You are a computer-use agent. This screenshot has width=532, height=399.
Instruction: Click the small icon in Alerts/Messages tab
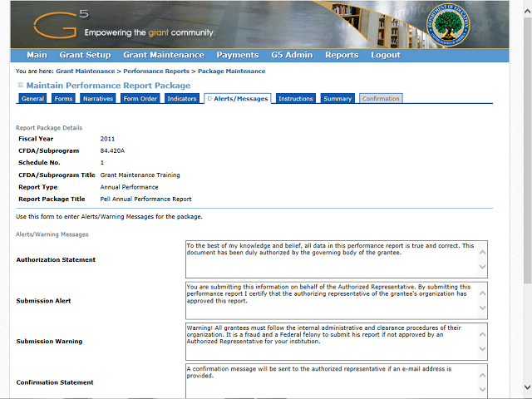point(209,98)
